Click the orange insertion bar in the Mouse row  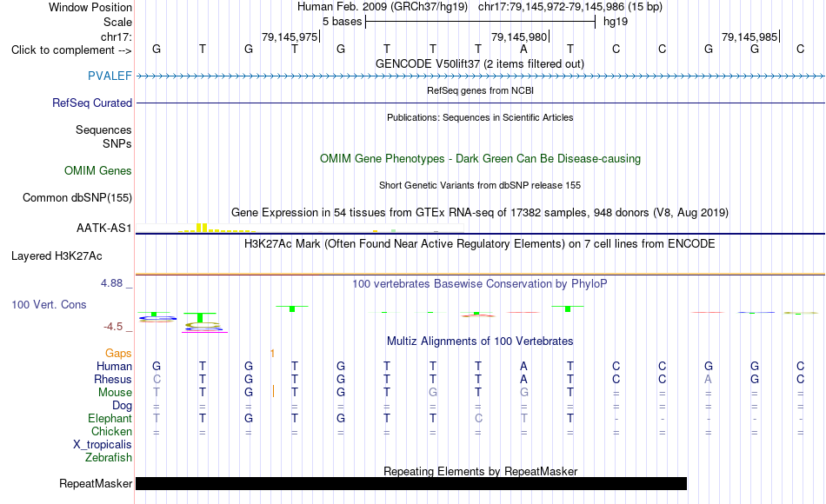pyautogui.click(x=273, y=391)
